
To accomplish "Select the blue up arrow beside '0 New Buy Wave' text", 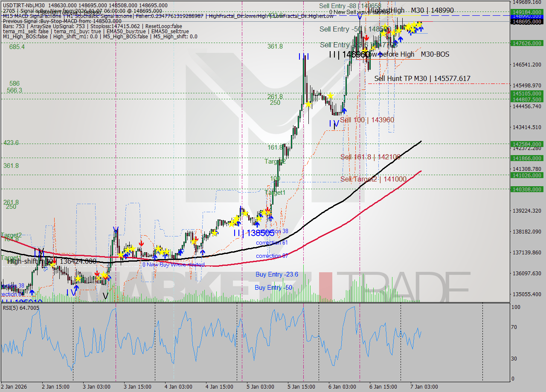I will pos(154,257).
